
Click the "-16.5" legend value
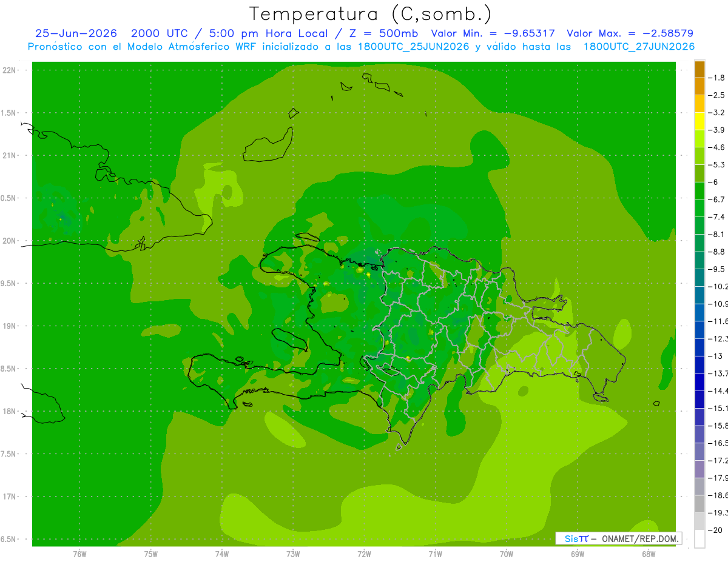click(718, 443)
